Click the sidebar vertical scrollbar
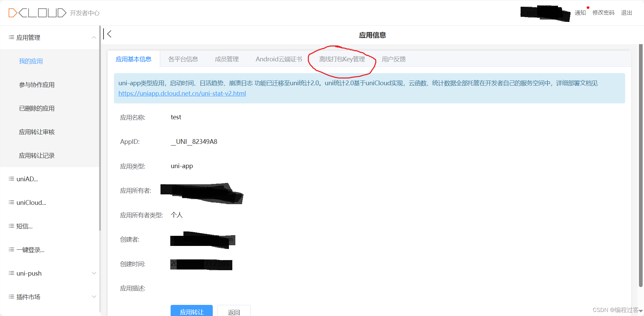Screen dimensions: 644x316 pos(100,128)
